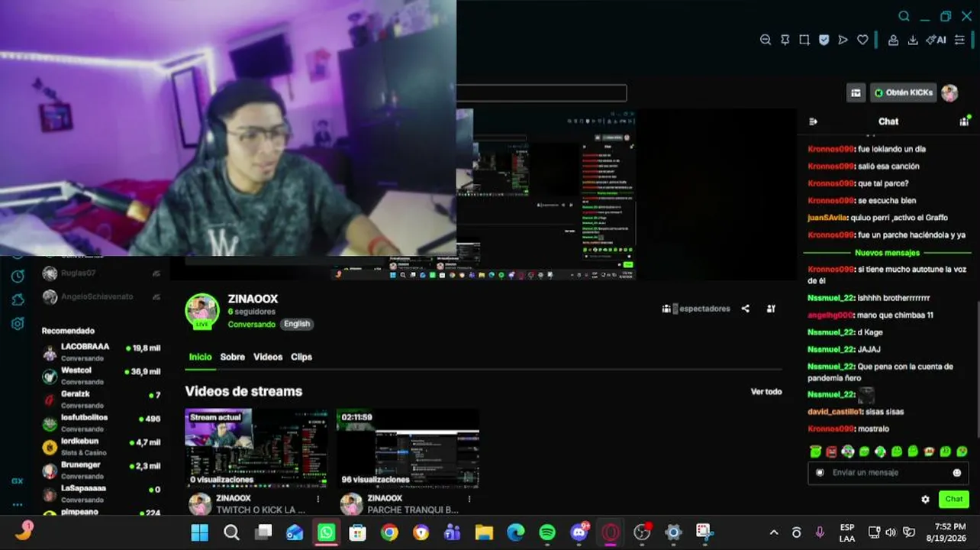Screen dimensions: 980x550
Task: Switch to the Clips tab
Action: (301, 357)
